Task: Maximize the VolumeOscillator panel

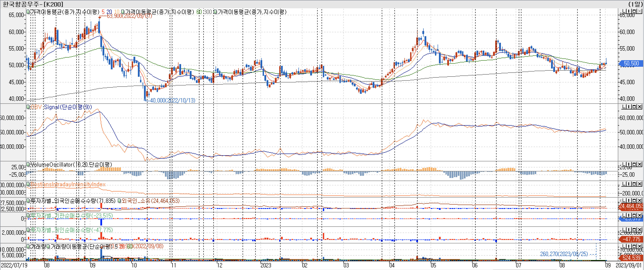Action: pos(634,164)
